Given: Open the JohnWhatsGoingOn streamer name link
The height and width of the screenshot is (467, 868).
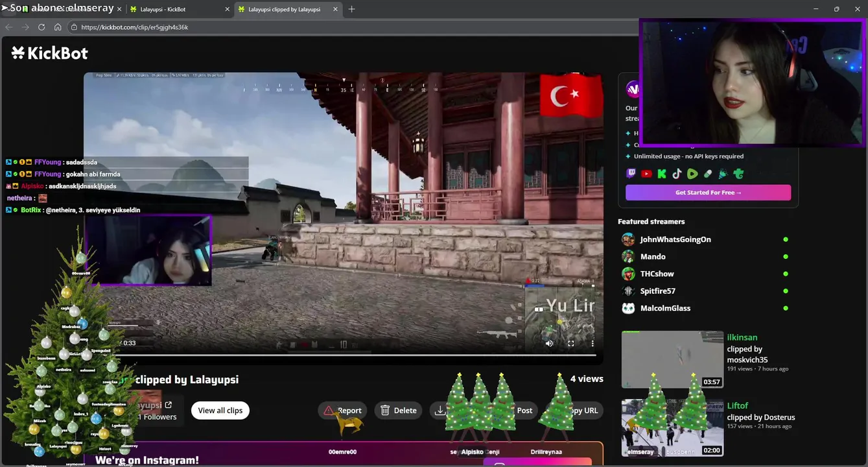Looking at the screenshot, I should pos(675,239).
